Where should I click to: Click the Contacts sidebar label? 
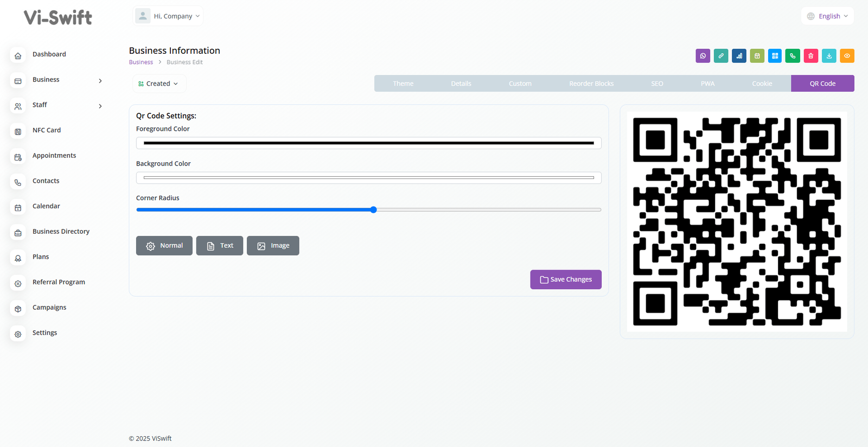pyautogui.click(x=46, y=181)
